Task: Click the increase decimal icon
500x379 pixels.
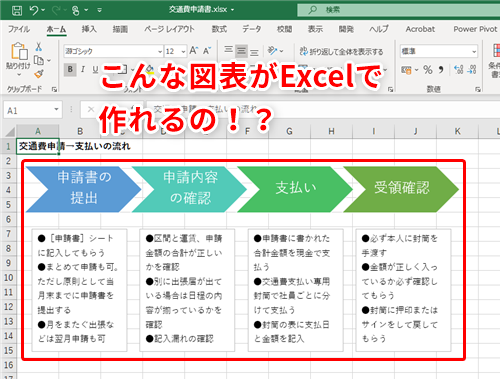Action: pyautogui.click(x=459, y=70)
